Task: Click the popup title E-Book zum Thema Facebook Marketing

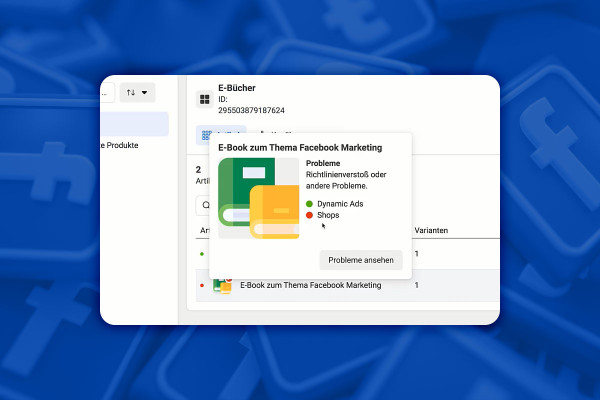Action: [x=300, y=148]
